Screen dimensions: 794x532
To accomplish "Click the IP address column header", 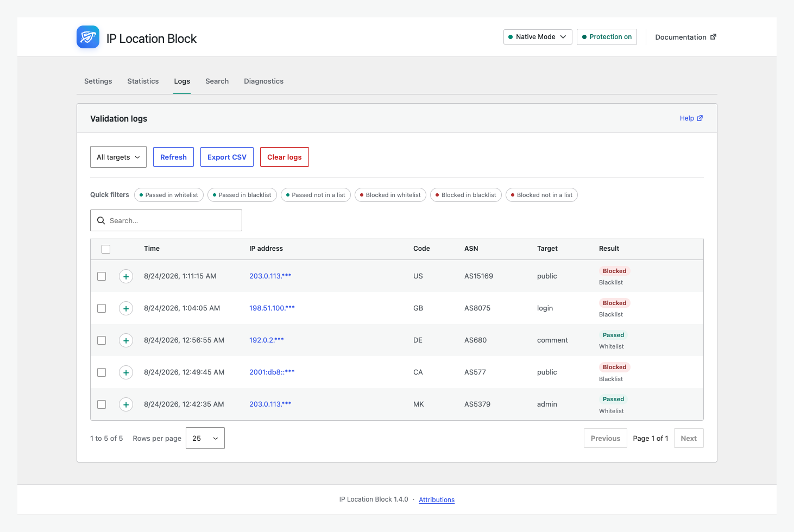I will click(x=266, y=249).
